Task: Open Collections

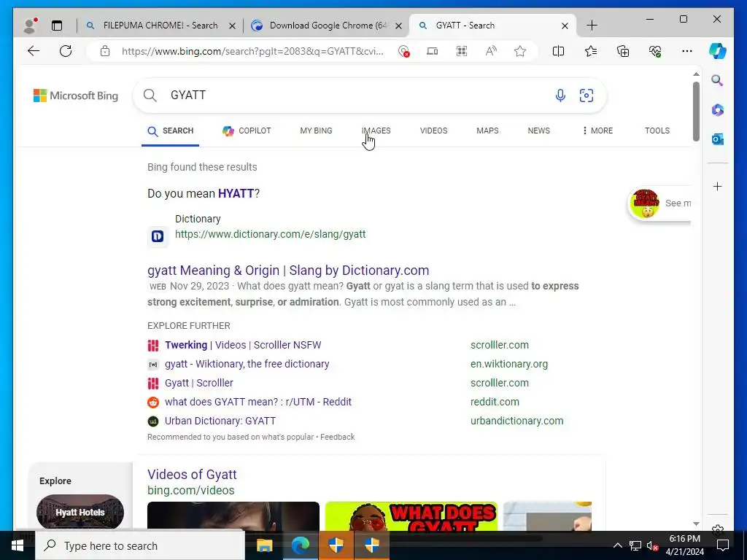Action: [x=623, y=51]
